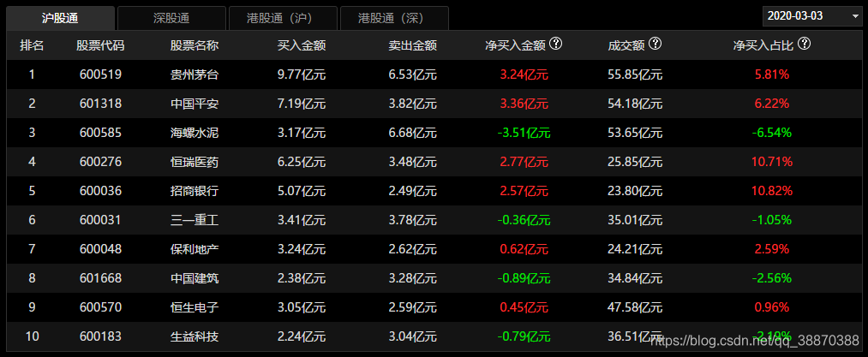
Task: Click buy amount 2.24亿元
Action: pos(301,336)
